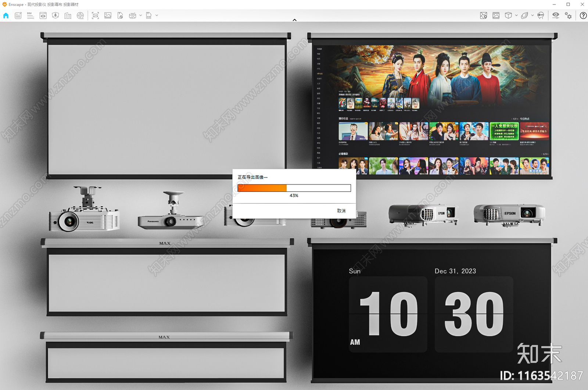Open the collaborative annotations icon
Screen dimensions: 588x390
click(x=18, y=15)
